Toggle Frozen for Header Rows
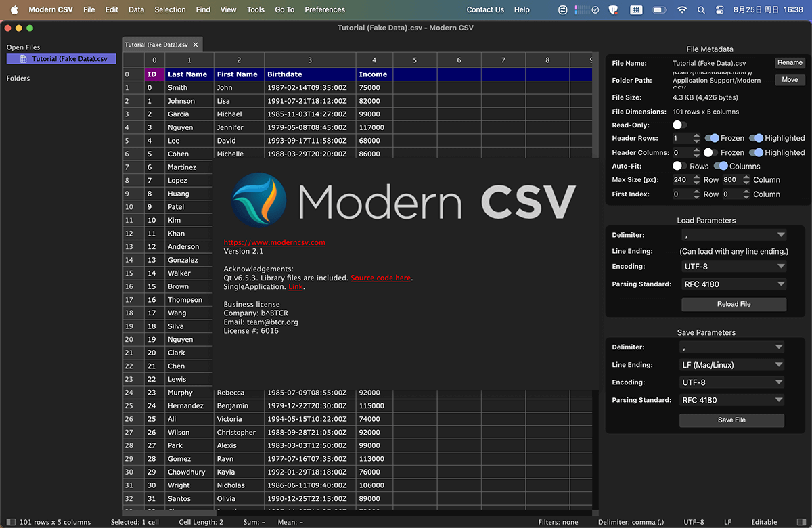This screenshot has height=528, width=812. 712,138
